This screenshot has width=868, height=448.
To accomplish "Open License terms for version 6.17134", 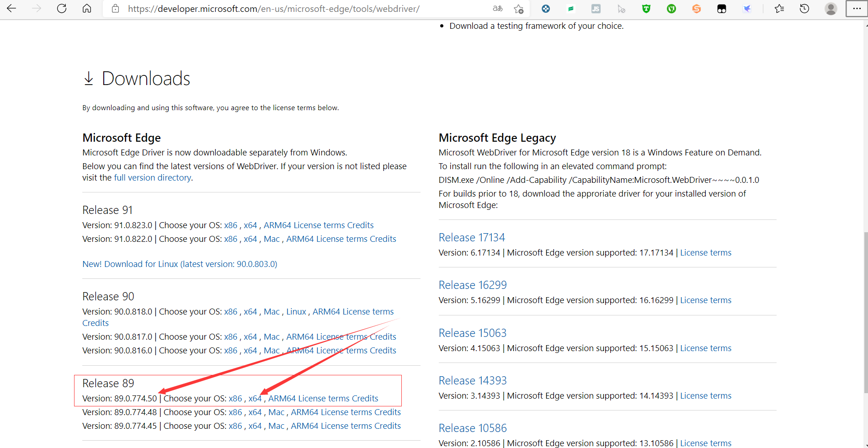I will (x=706, y=252).
